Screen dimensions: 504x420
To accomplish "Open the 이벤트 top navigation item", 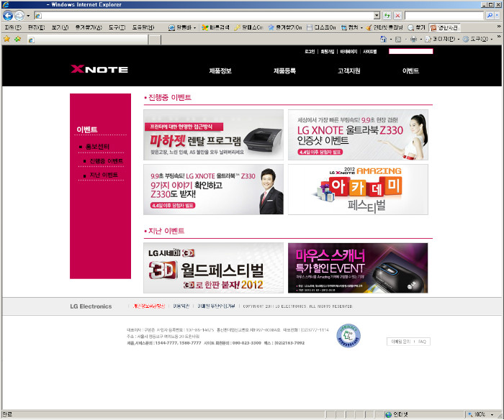I will (x=410, y=70).
